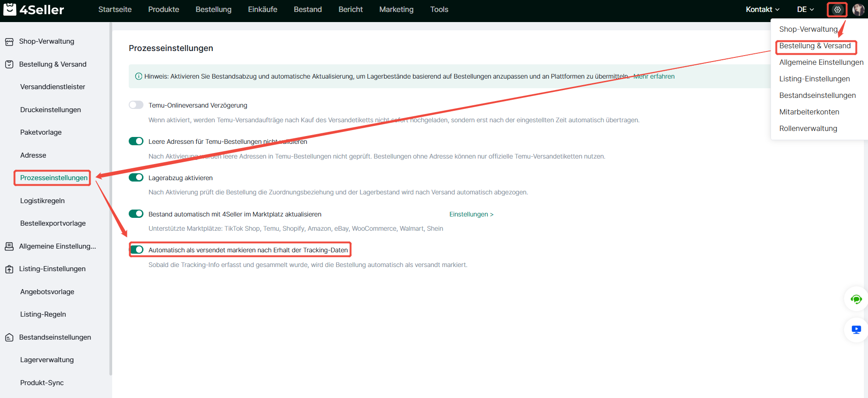Open Shop-Verwaltung in the sidebar
The image size is (868, 398).
(46, 41)
